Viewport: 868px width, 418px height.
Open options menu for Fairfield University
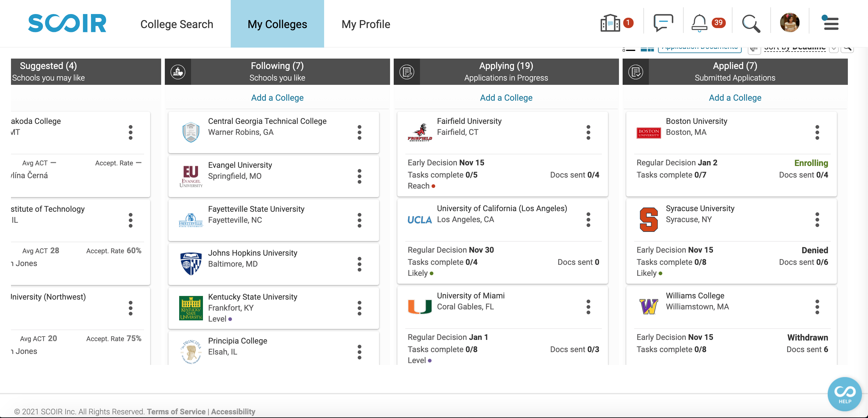pos(588,132)
